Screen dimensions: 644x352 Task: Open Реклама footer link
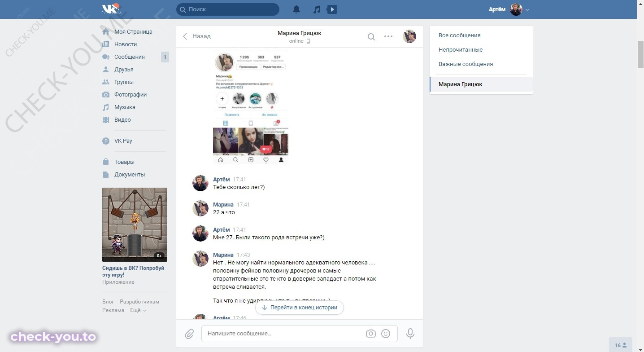pos(113,310)
